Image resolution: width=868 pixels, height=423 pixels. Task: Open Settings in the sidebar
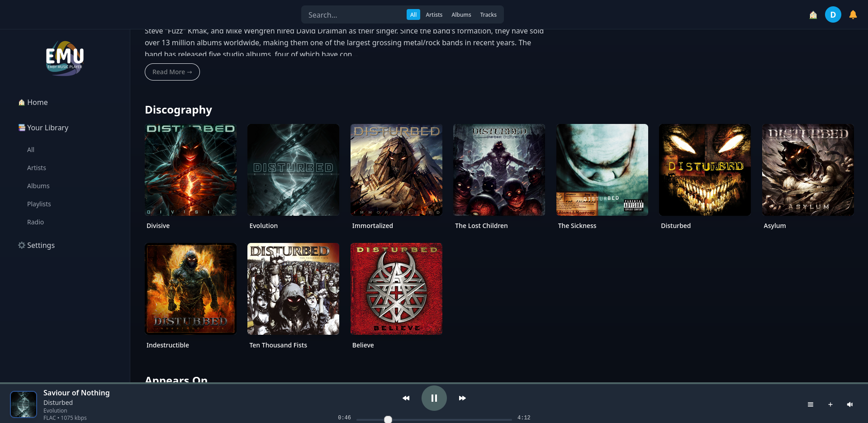(x=36, y=245)
